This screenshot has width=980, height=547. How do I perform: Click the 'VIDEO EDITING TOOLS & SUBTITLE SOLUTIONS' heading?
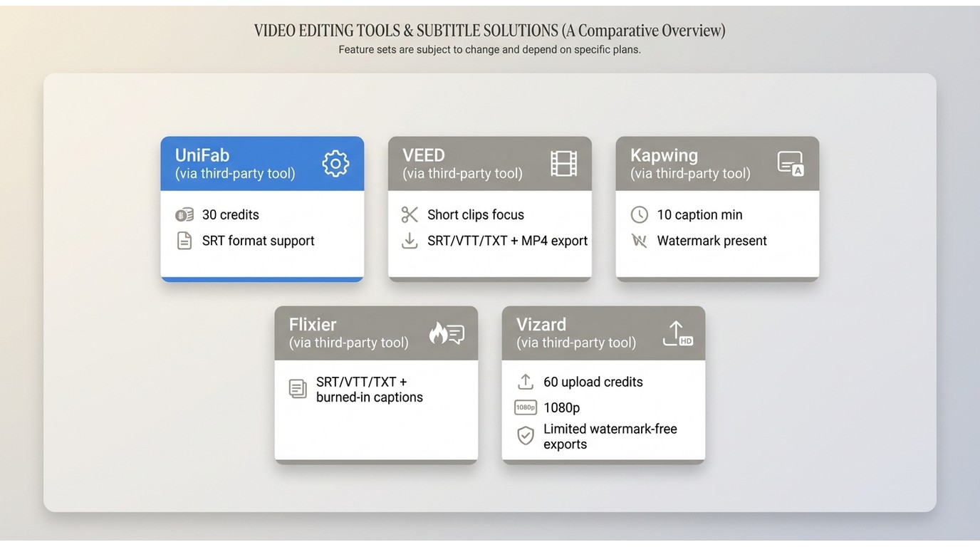coord(406,31)
